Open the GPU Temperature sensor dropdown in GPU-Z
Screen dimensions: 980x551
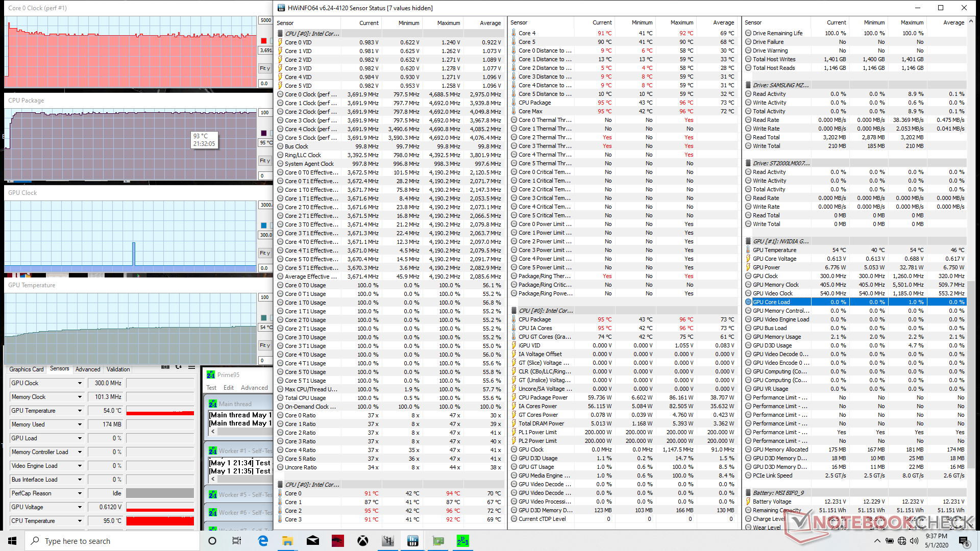click(x=80, y=411)
